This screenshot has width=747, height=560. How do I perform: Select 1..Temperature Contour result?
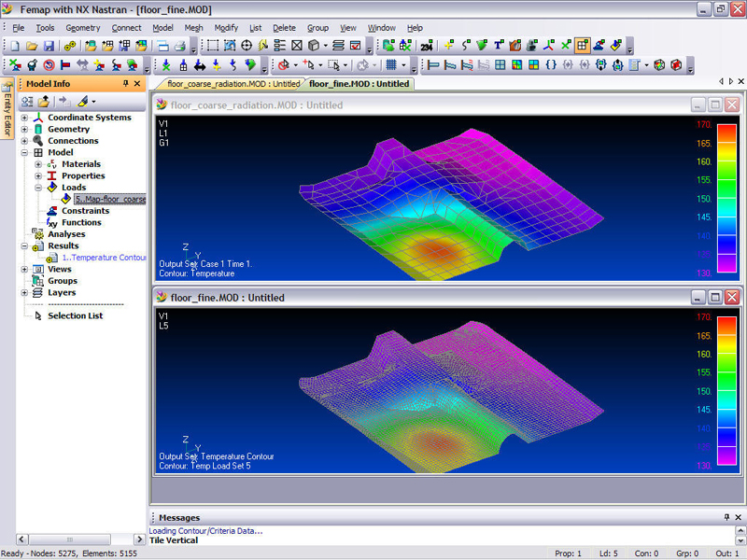click(x=104, y=258)
